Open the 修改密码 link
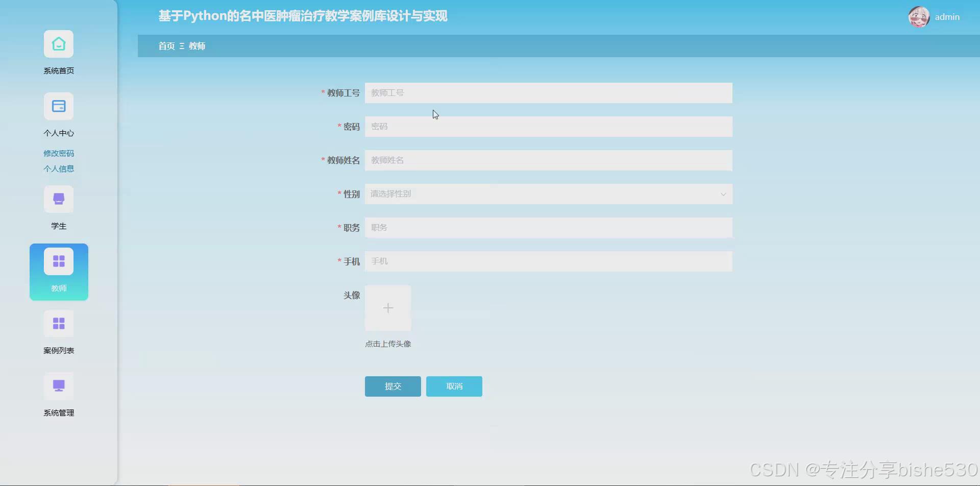This screenshot has height=486, width=980. click(58, 153)
